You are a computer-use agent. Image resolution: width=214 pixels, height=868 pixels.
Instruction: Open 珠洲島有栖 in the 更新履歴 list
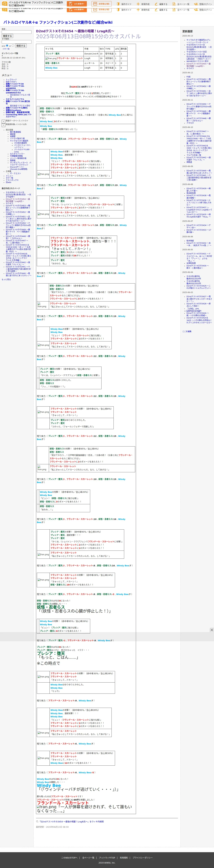pos(191,193)
